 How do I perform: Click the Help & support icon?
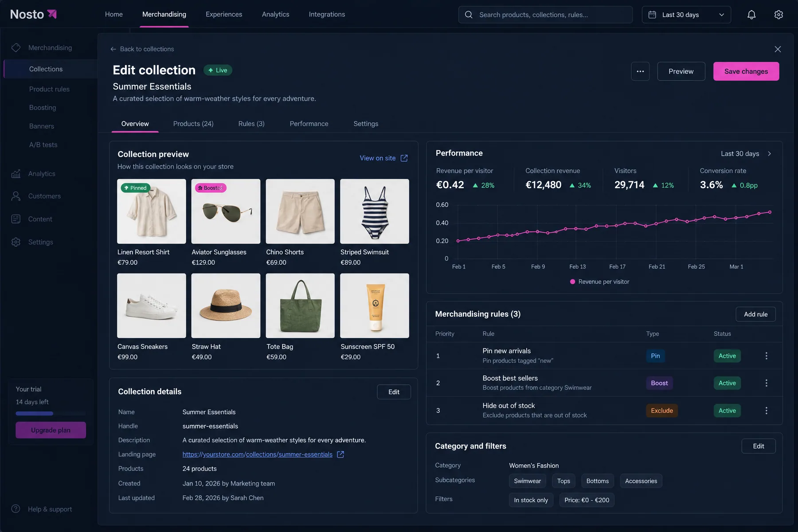(16, 509)
